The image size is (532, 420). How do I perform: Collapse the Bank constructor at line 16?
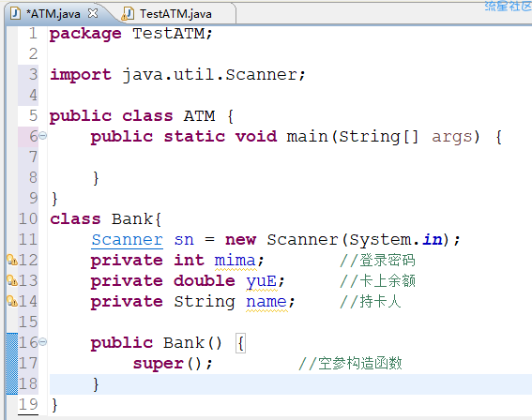(x=42, y=342)
